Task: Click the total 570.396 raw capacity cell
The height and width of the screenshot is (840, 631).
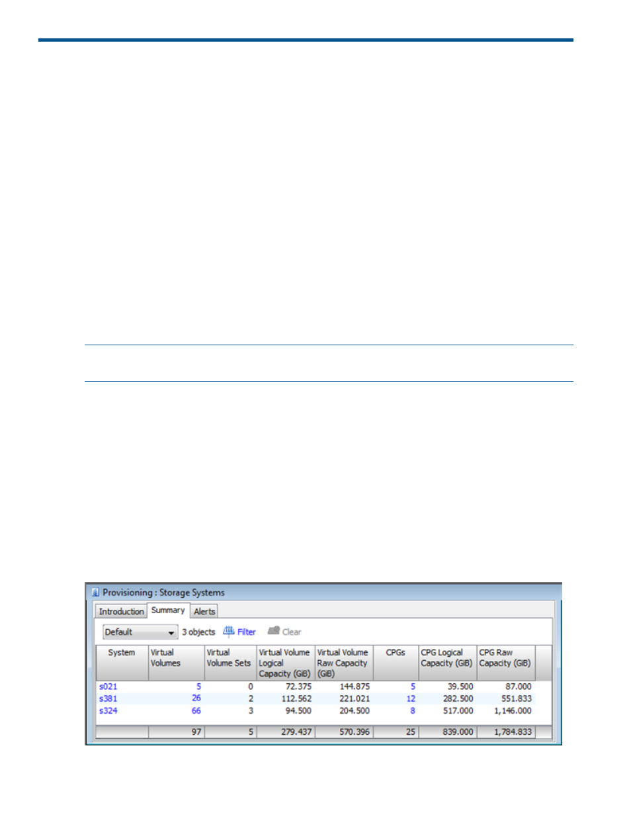Action: point(344,732)
